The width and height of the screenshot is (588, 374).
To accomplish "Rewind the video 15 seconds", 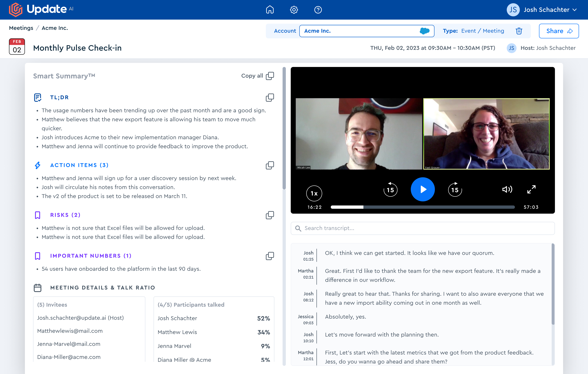I will pyautogui.click(x=390, y=189).
